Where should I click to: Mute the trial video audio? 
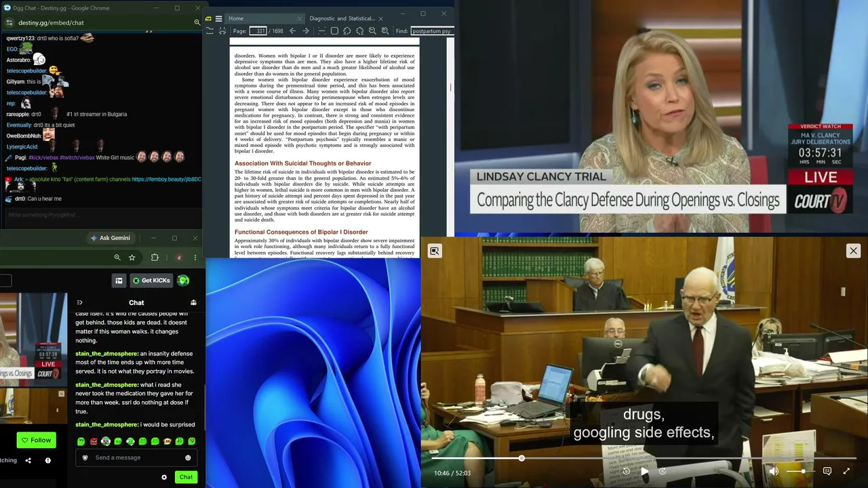click(774, 471)
